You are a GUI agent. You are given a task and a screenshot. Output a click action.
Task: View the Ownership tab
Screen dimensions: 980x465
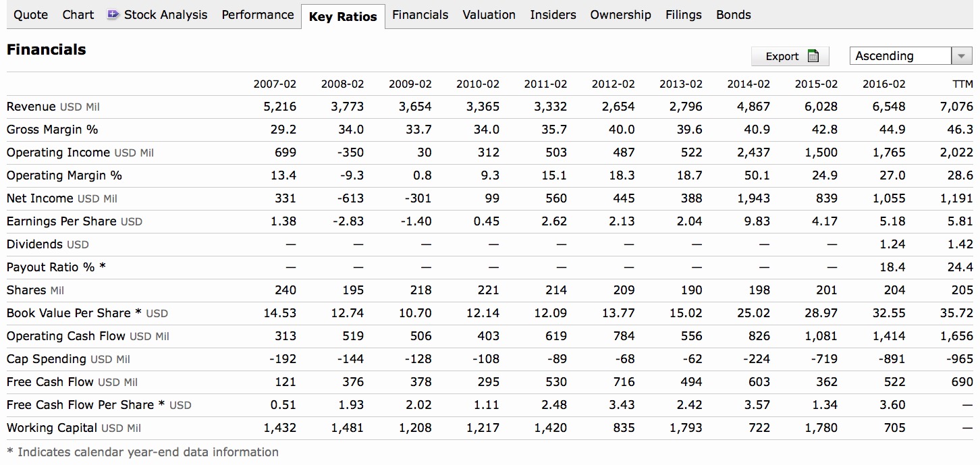pos(620,15)
